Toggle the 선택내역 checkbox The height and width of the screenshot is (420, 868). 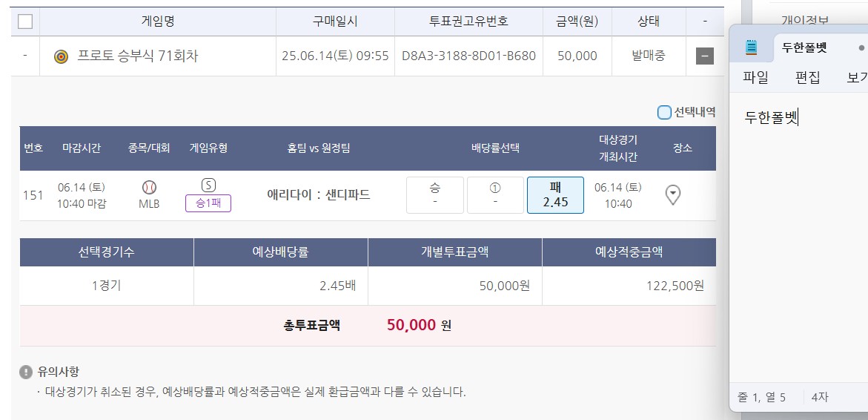click(x=664, y=112)
